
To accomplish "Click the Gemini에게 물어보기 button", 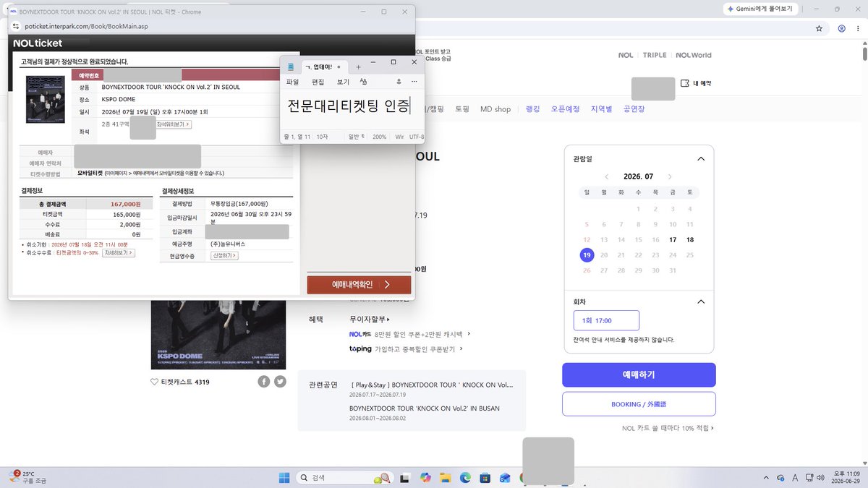I will 760,9.
